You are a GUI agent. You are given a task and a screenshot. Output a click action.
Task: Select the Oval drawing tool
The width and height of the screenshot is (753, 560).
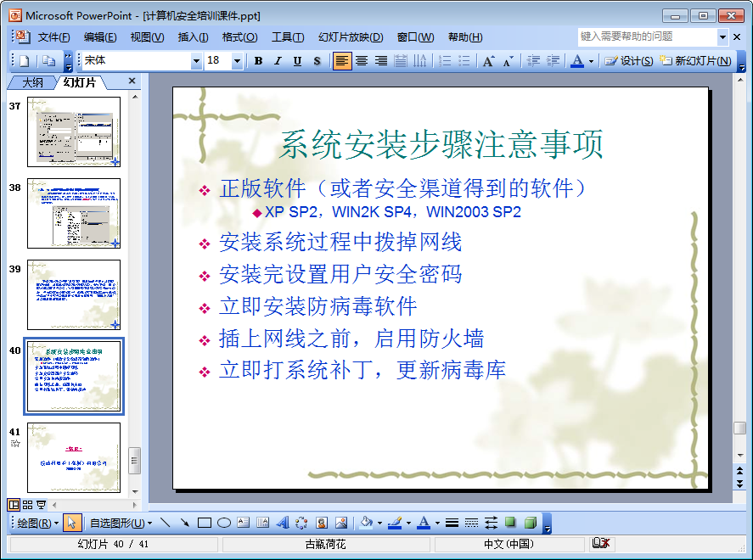[224, 523]
